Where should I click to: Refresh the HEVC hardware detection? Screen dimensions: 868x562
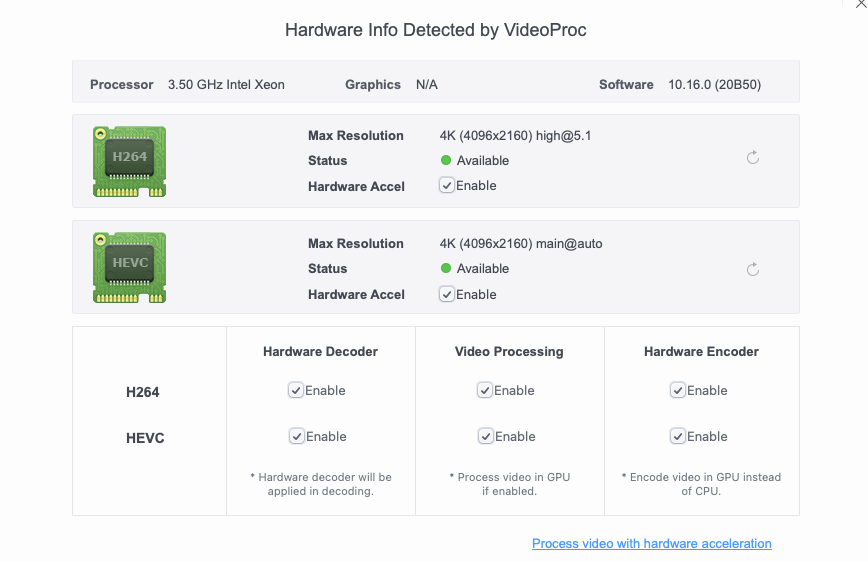753,269
